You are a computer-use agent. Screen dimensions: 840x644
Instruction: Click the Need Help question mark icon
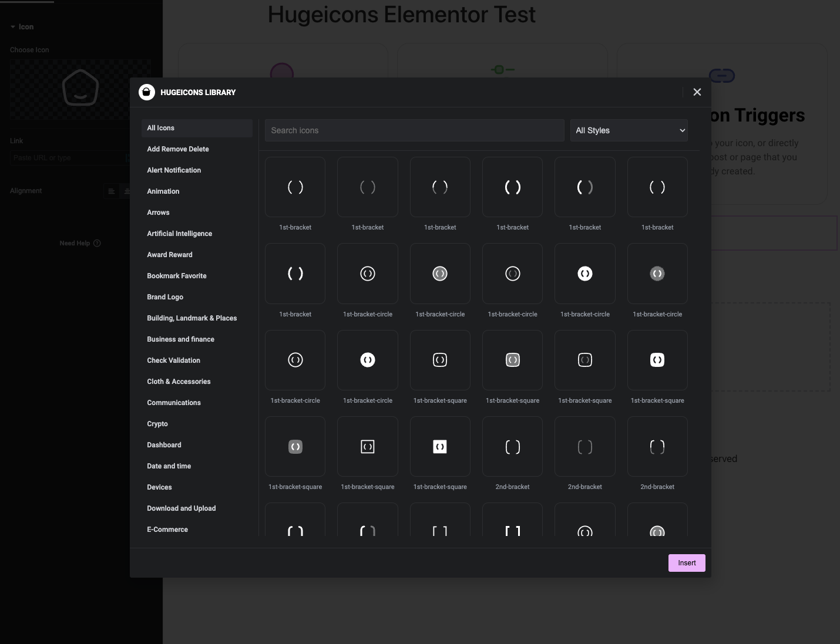click(98, 242)
